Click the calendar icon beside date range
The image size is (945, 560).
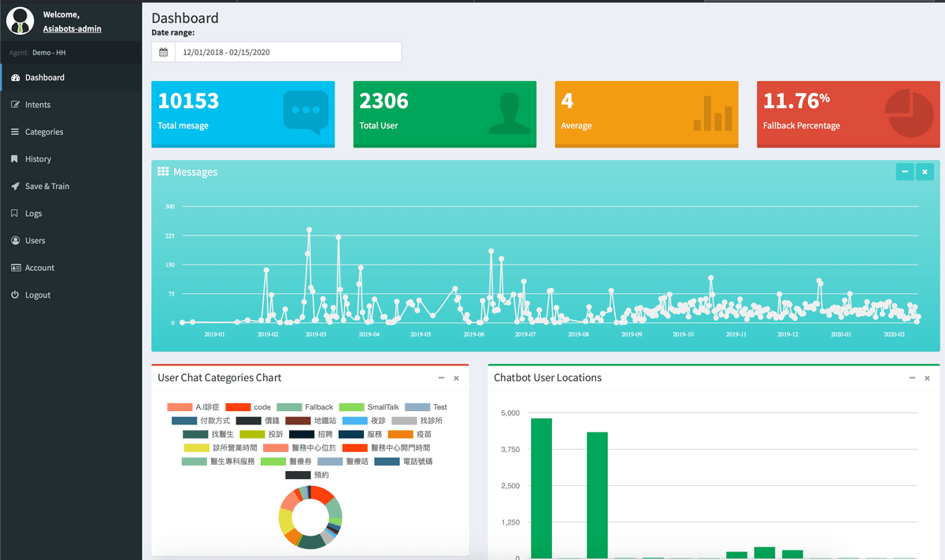click(163, 53)
